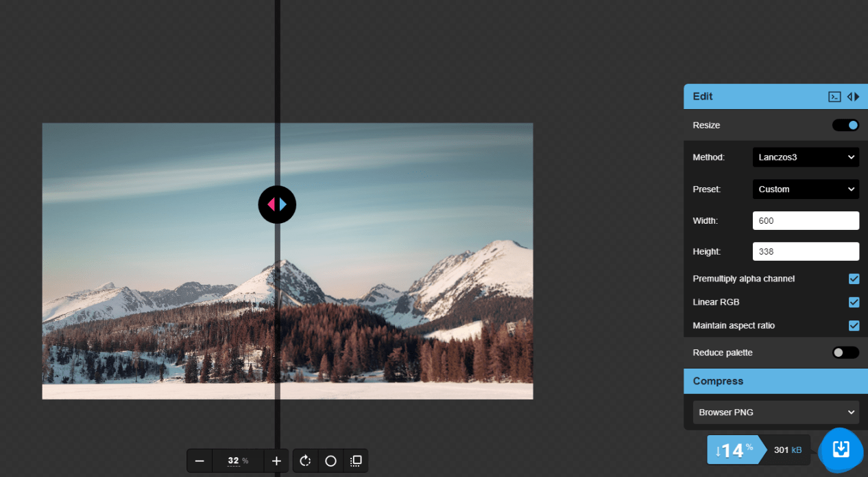Click the copy-settings-across arrows icon
The width and height of the screenshot is (868, 477).
pos(852,96)
